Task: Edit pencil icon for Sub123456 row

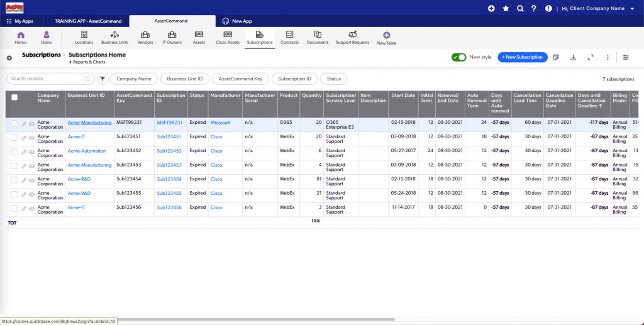Action: pos(24,209)
